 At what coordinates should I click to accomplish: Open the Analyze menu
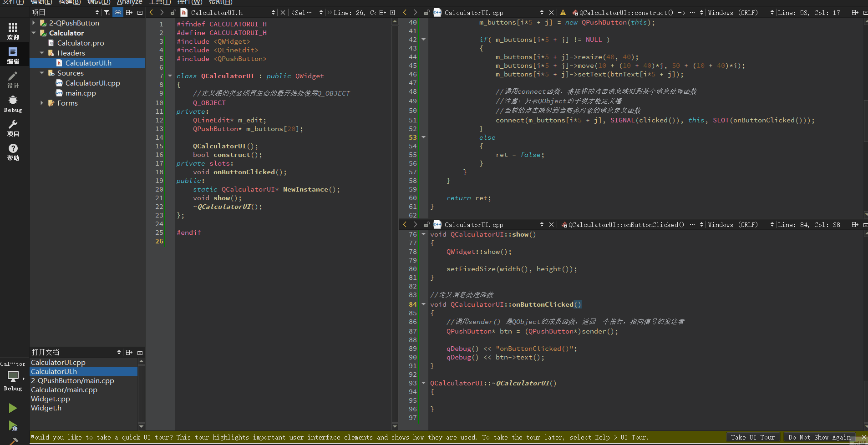click(x=129, y=2)
